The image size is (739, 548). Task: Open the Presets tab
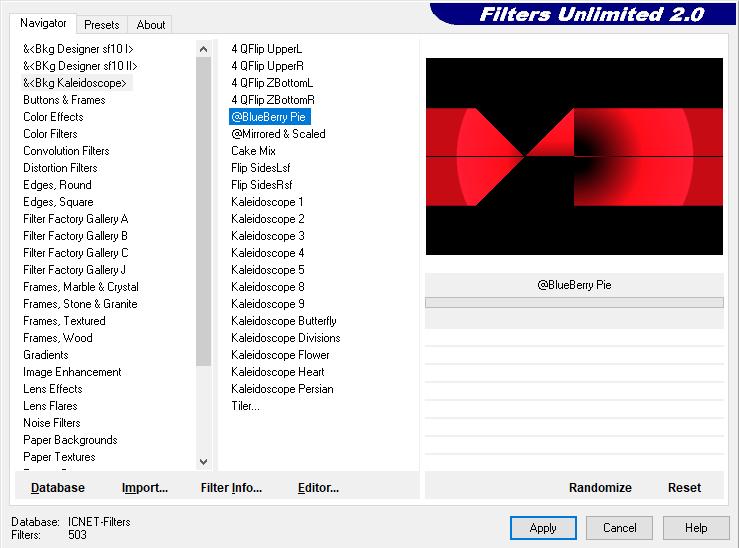click(x=101, y=25)
